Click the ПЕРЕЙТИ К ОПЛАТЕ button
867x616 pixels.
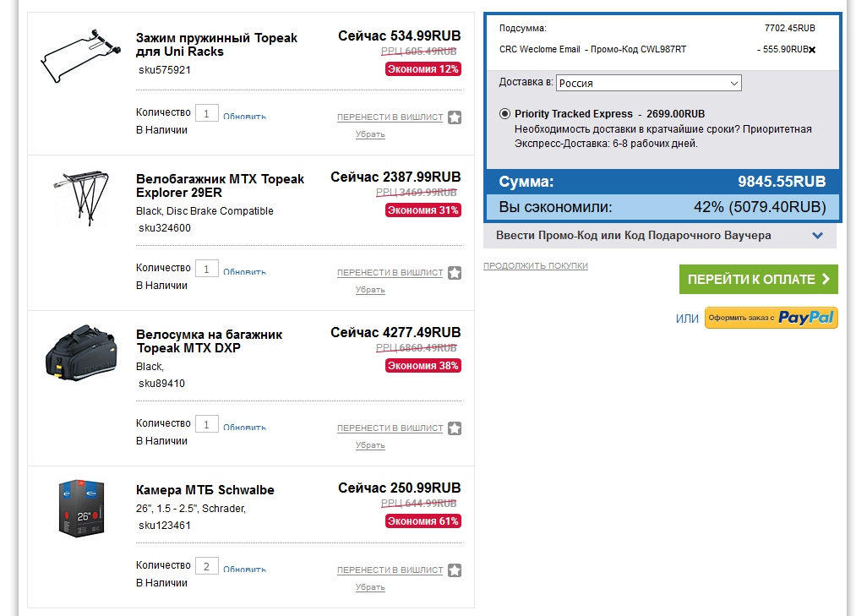pyautogui.click(x=759, y=279)
